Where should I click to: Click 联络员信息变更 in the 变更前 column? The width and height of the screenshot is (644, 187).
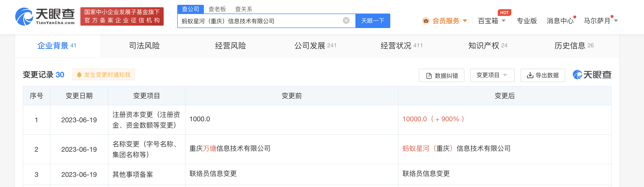point(213,173)
